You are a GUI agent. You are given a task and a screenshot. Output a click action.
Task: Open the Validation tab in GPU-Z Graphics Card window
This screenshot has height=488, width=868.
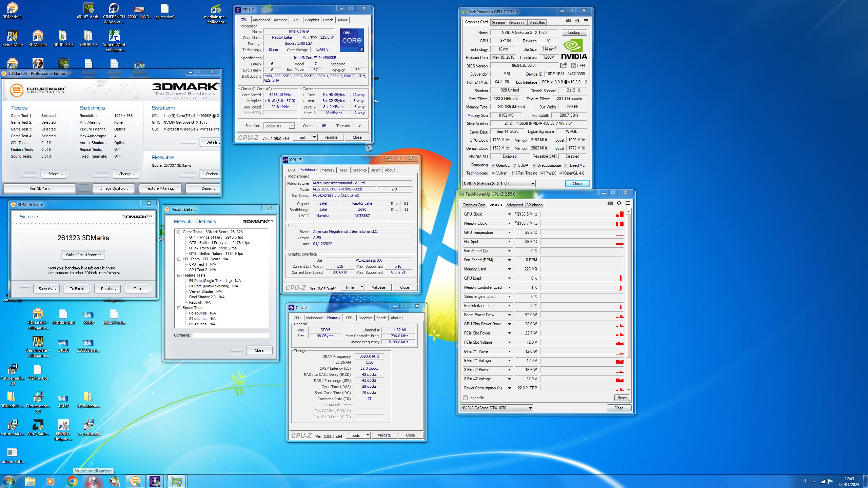click(x=537, y=23)
